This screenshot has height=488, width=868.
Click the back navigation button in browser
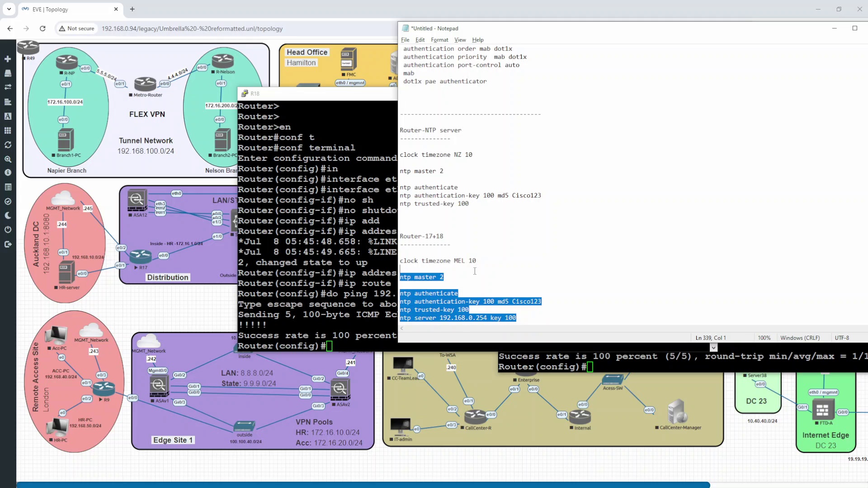[x=9, y=28]
